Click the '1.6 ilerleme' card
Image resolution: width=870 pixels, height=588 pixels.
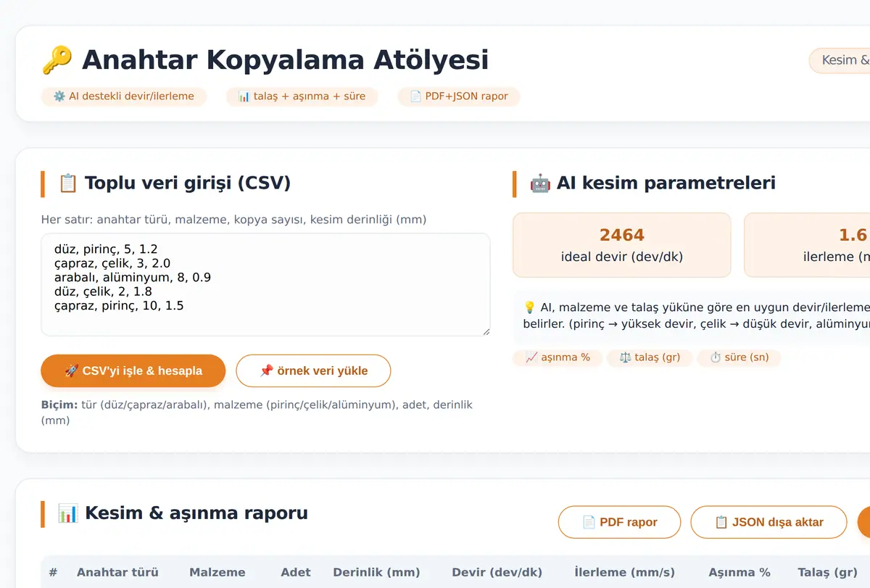click(x=807, y=245)
